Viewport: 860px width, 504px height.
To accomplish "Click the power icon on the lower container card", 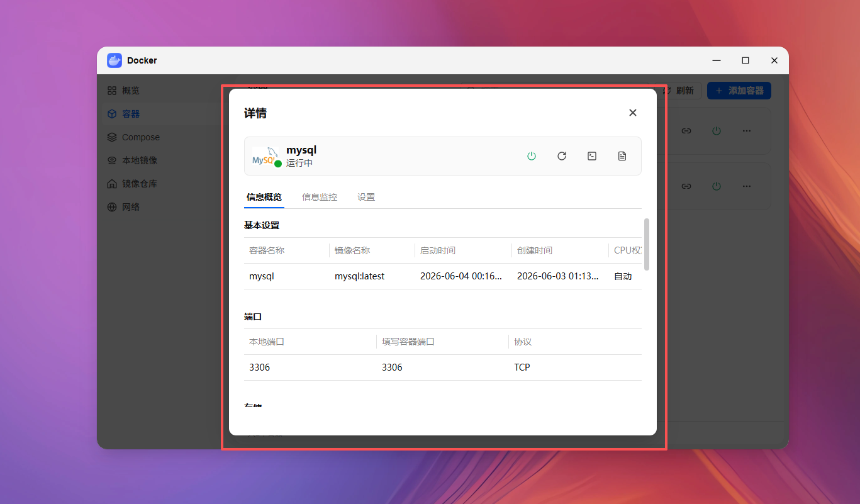I will click(x=717, y=186).
